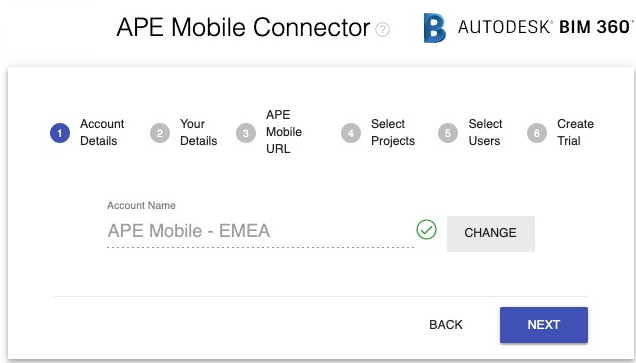This screenshot has height=363, width=636.
Task: Select step 1 circle icon
Action: [x=60, y=133]
